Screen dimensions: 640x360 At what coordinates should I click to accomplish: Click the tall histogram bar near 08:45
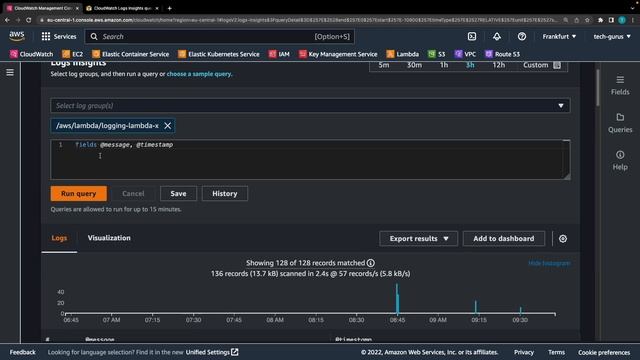pyautogui.click(x=397, y=299)
